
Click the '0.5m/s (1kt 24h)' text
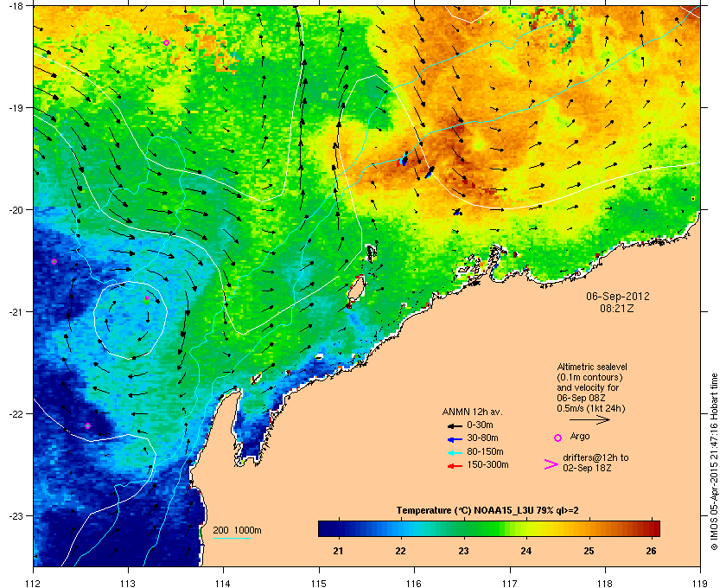[591, 409]
